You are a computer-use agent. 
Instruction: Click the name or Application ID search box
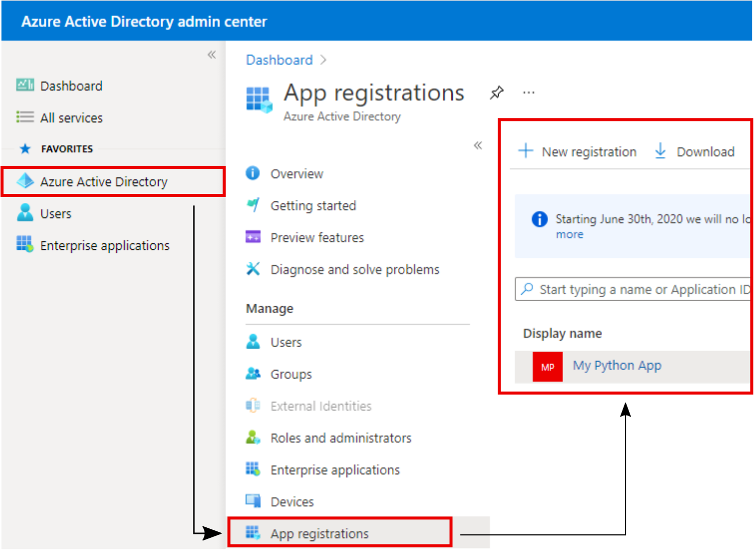point(635,290)
